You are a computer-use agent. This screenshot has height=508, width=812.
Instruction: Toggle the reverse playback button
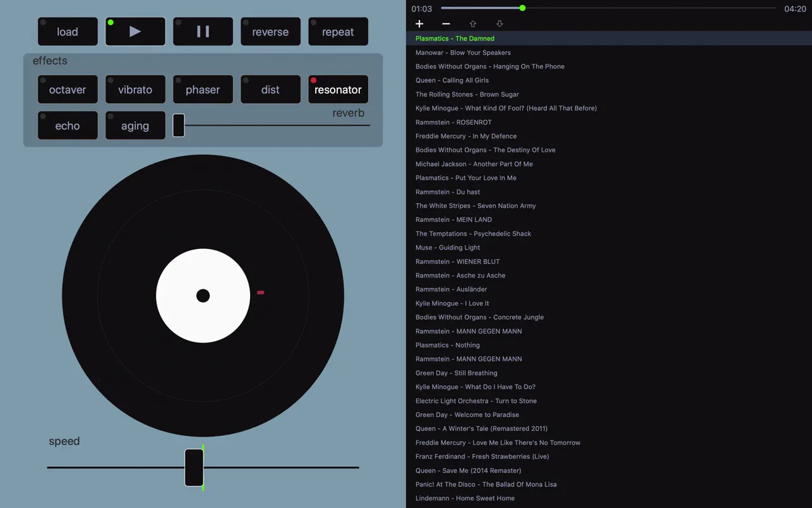[270, 32]
